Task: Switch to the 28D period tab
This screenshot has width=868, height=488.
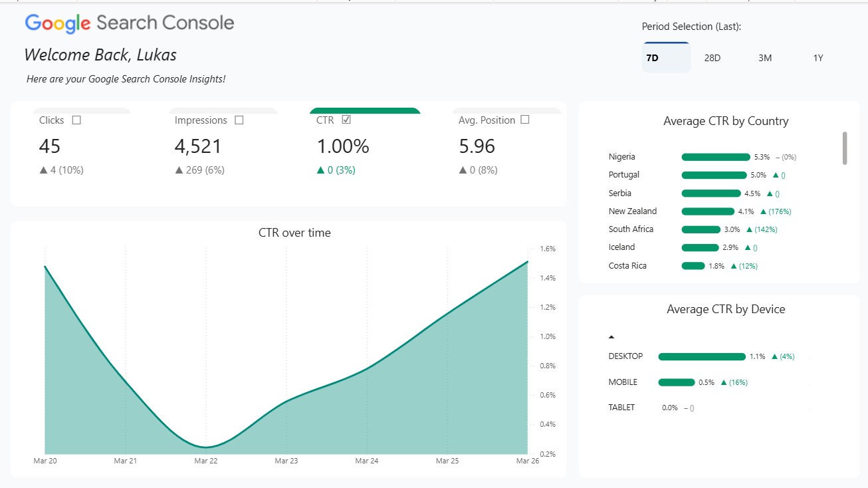Action: click(x=712, y=58)
